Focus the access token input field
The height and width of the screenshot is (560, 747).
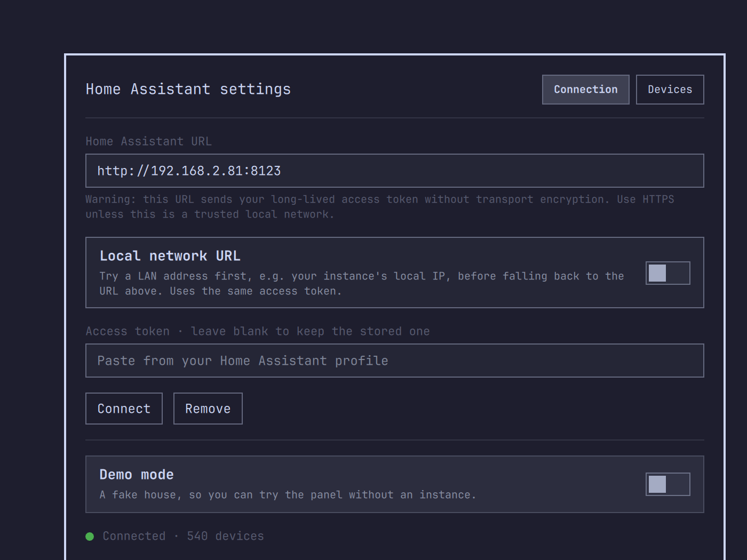(x=395, y=361)
